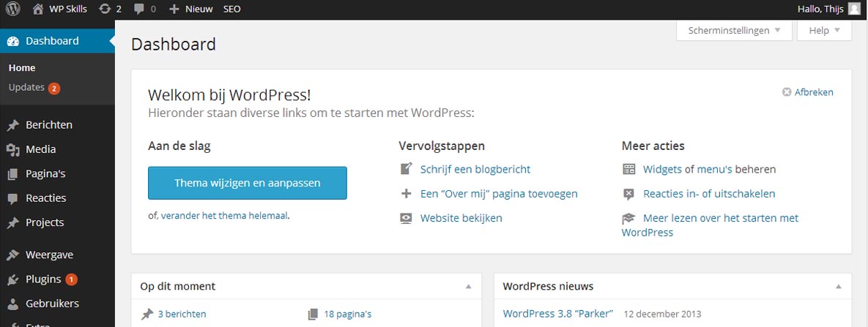The image size is (868, 327).
Task: Open the Nieuw menu with plus icon
Action: [x=191, y=10]
